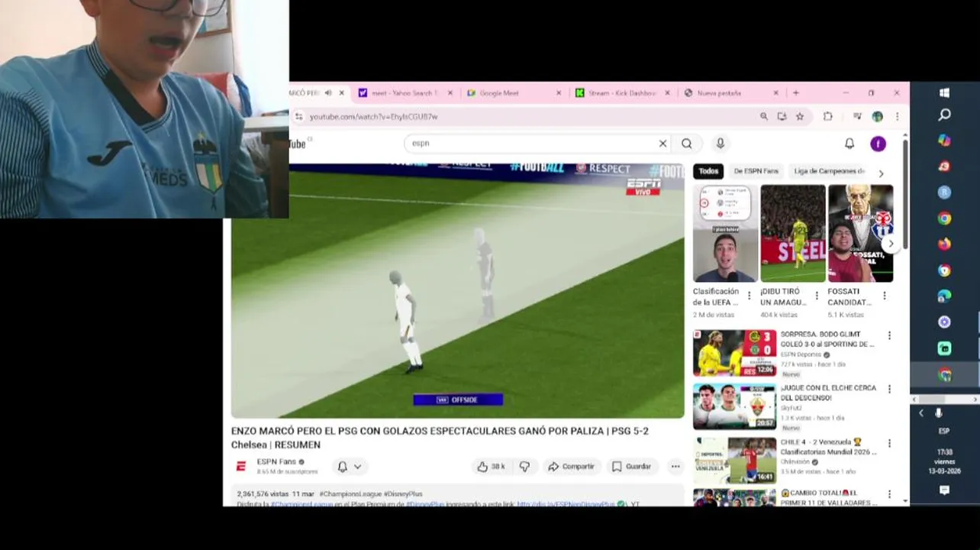
Task: Open options for Clasificación de la UEFA short
Action: 749,296
